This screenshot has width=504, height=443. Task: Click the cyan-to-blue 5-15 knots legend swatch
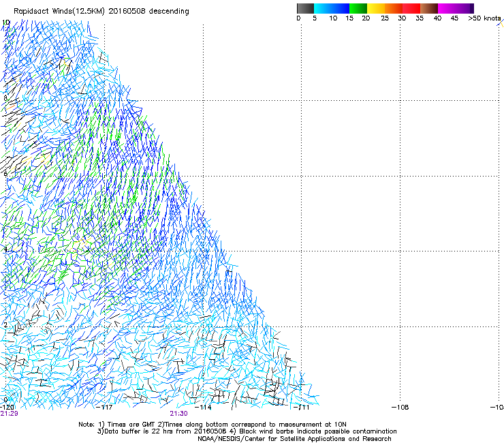332,8
